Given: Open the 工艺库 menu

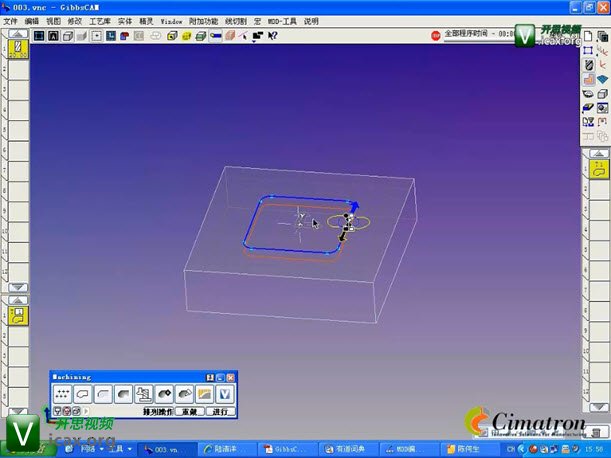Looking at the screenshot, I should pyautogui.click(x=100, y=21).
